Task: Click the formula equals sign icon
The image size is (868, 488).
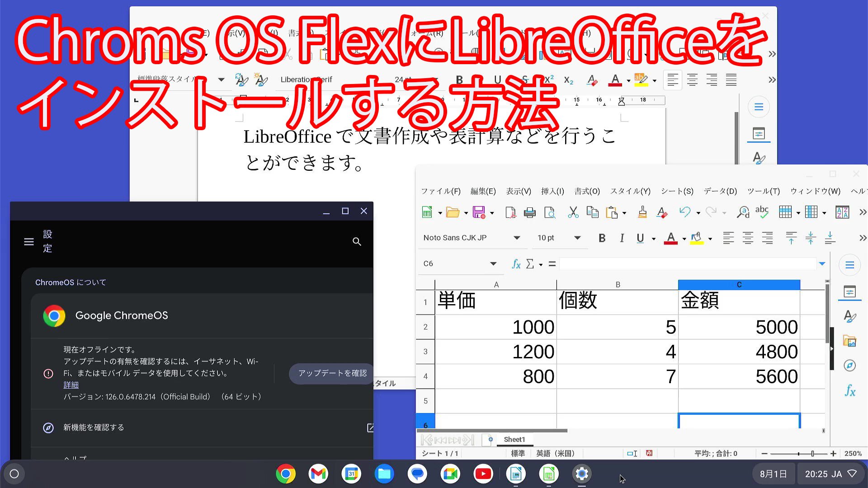Action: [x=552, y=264]
